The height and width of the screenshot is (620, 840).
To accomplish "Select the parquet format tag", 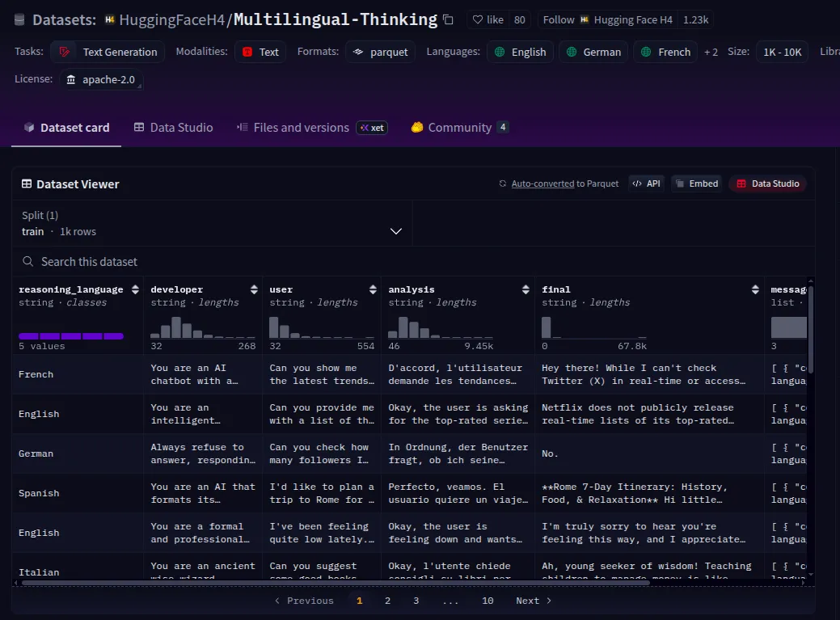I will 381,52.
